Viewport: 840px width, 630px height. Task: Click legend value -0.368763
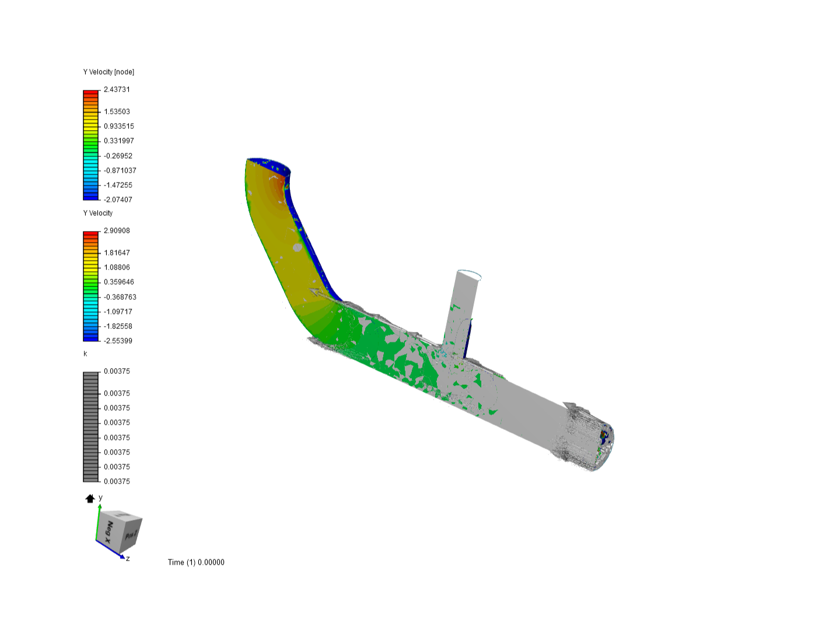[120, 297]
